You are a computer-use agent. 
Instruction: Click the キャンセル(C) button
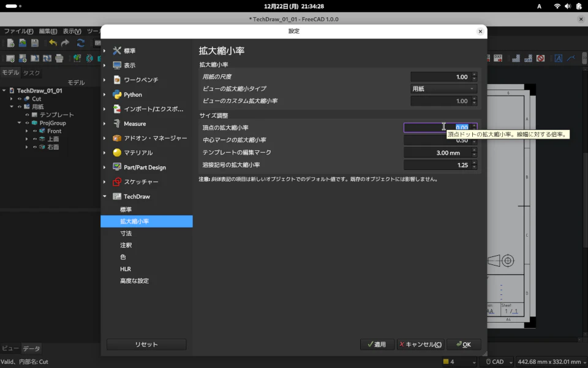coord(420,344)
